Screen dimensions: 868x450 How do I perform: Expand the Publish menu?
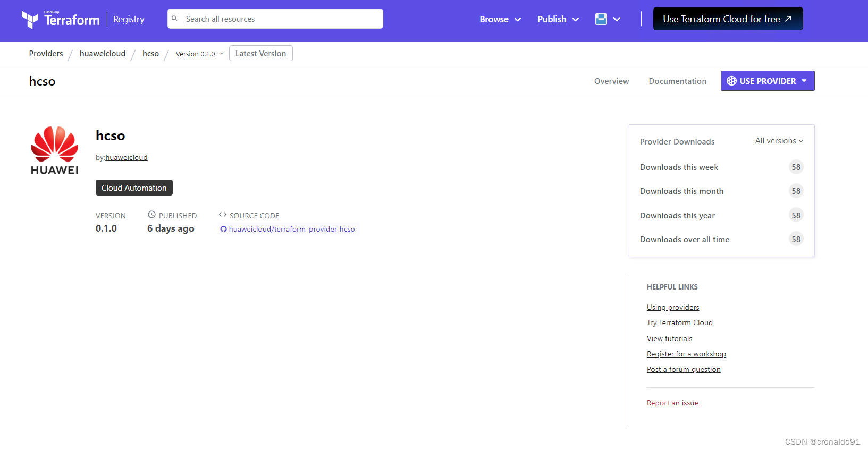coord(558,19)
